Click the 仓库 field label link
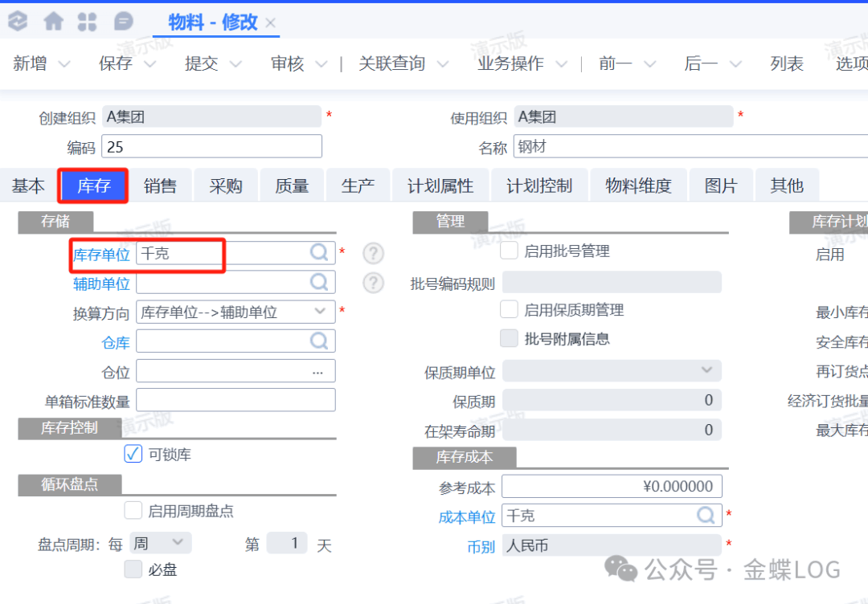 pyautogui.click(x=116, y=342)
